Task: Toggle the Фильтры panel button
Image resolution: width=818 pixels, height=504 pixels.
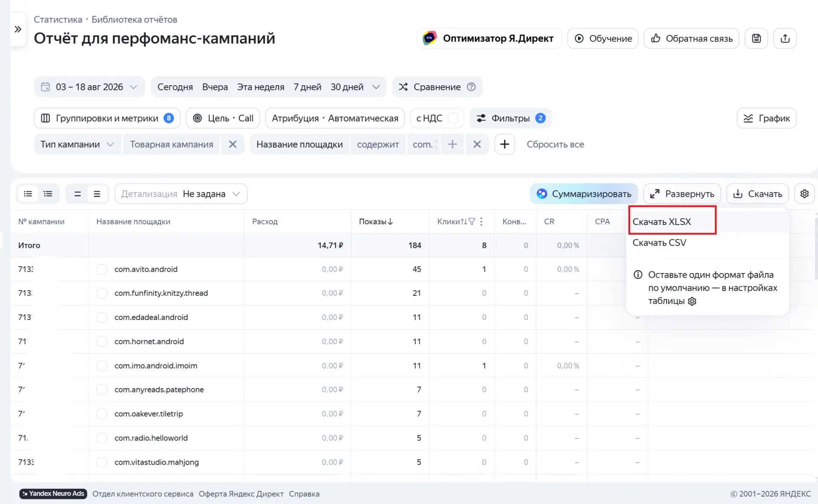Action: 511,118
